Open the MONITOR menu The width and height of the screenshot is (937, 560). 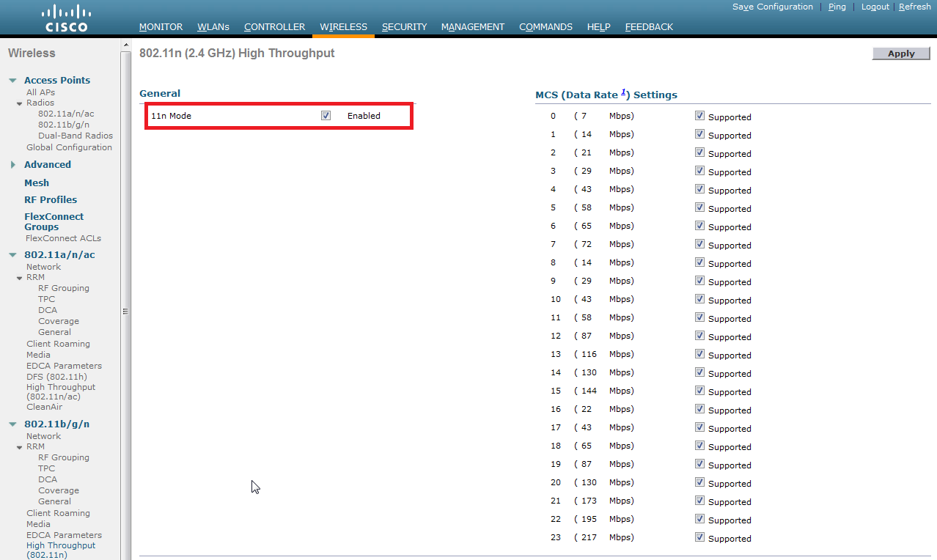click(161, 27)
